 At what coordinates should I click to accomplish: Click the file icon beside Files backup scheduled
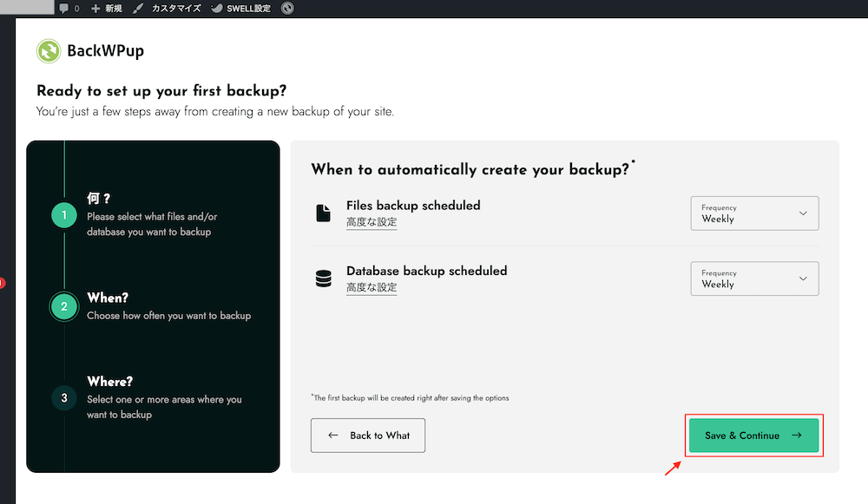[323, 213]
